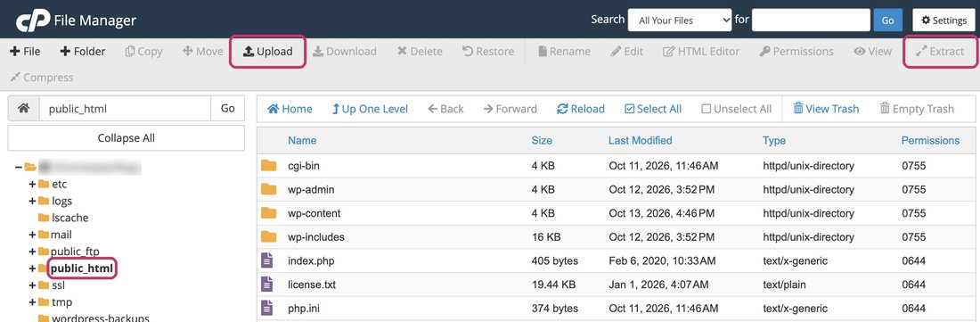Open the Upload dialog
The width and height of the screenshot is (980, 322).
tap(267, 51)
